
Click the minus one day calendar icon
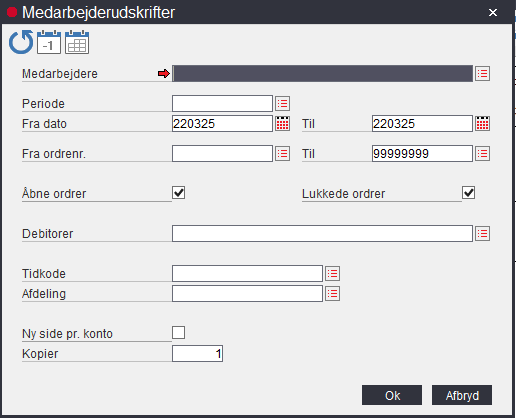click(49, 42)
